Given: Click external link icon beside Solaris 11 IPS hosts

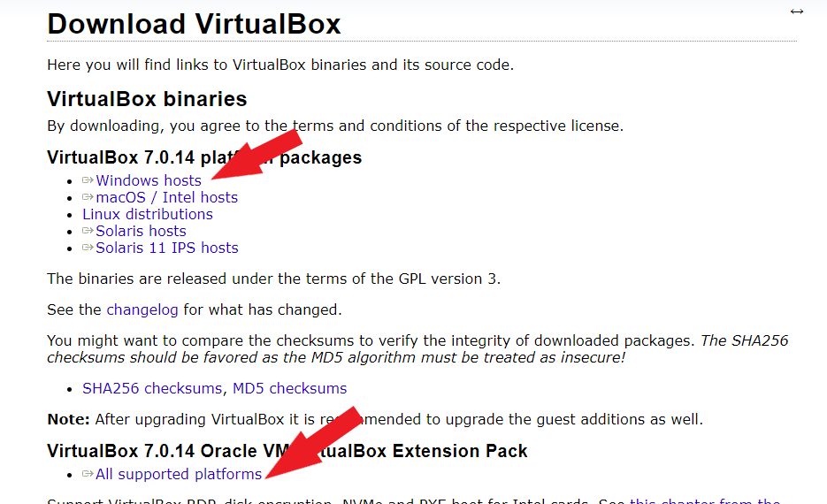Looking at the screenshot, I should click(88, 248).
